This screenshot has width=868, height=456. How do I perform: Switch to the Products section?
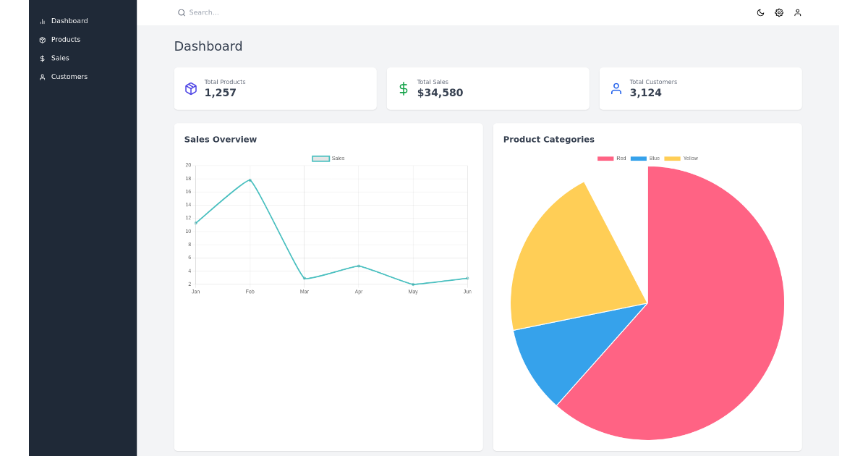[x=64, y=39]
